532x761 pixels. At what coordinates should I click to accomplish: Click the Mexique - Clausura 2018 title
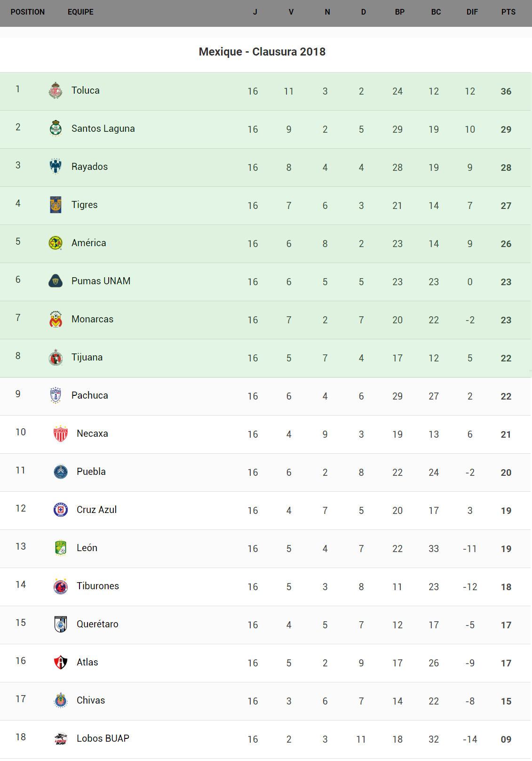coord(262,52)
